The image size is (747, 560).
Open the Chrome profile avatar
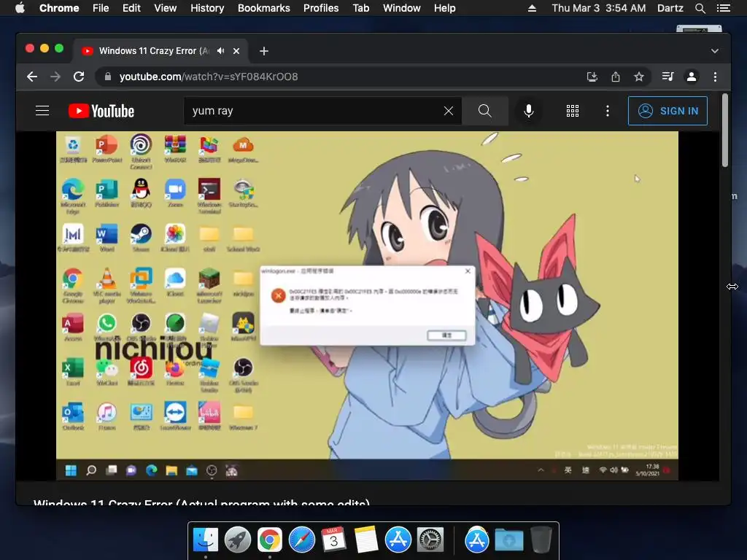point(692,77)
